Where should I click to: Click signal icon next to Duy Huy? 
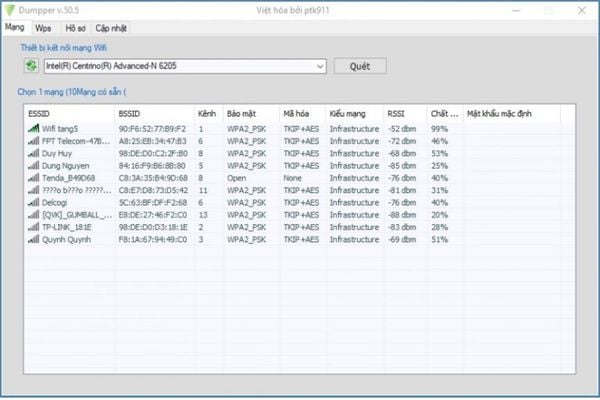coord(34,153)
